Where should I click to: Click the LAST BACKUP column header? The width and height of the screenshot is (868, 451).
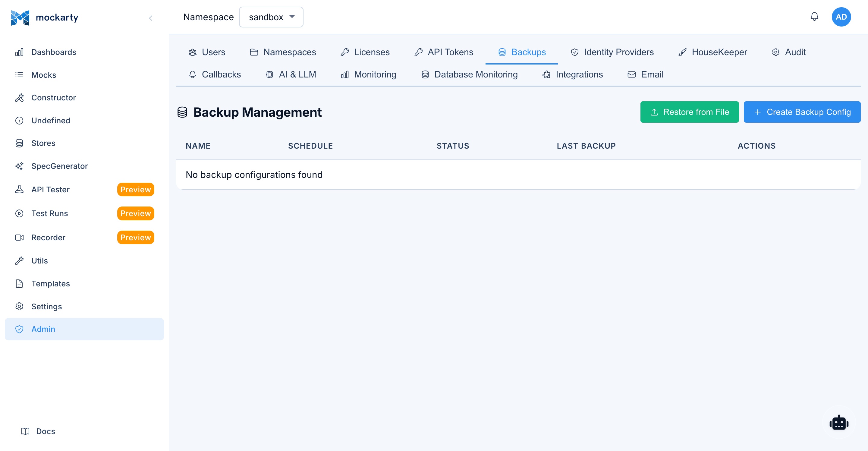[x=586, y=146]
